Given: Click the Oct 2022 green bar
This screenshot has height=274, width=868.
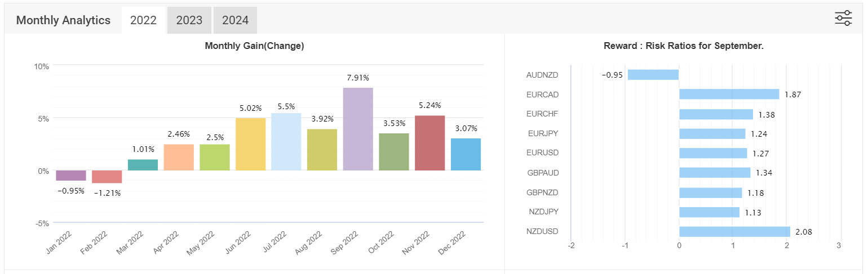Looking at the screenshot, I should click(394, 152).
